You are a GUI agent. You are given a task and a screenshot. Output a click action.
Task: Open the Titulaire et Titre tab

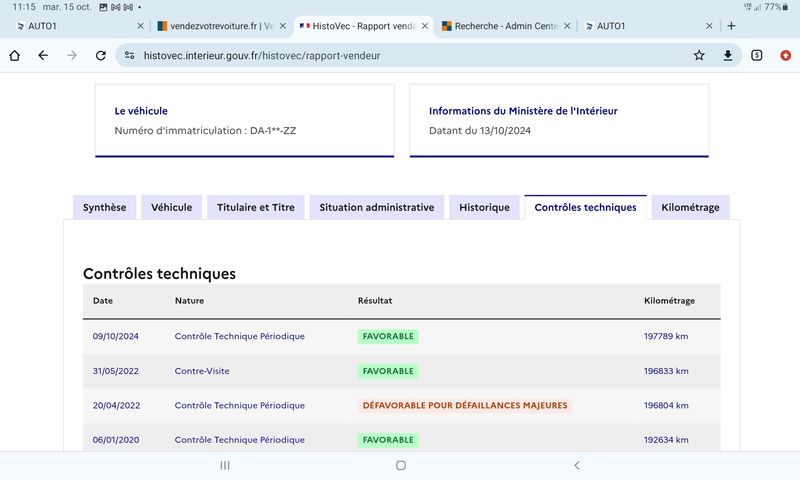[x=256, y=207]
